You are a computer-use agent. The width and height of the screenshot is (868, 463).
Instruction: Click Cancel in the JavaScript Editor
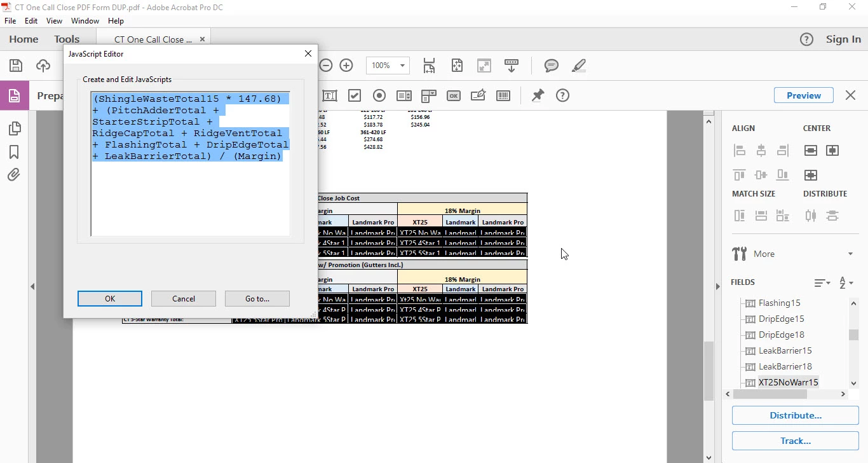pos(184,299)
